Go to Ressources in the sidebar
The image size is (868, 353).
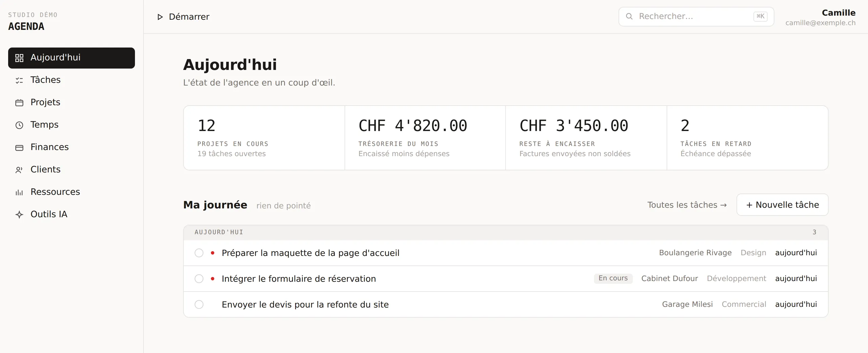click(x=72, y=192)
